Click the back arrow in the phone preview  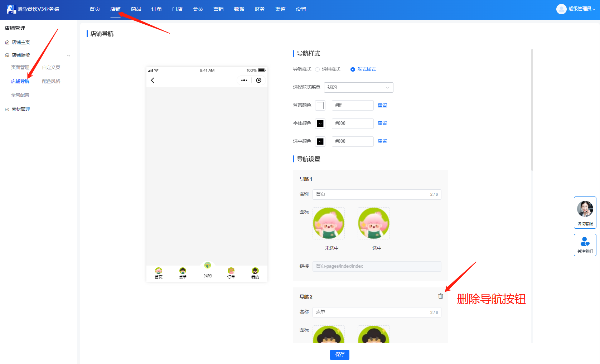coord(153,80)
